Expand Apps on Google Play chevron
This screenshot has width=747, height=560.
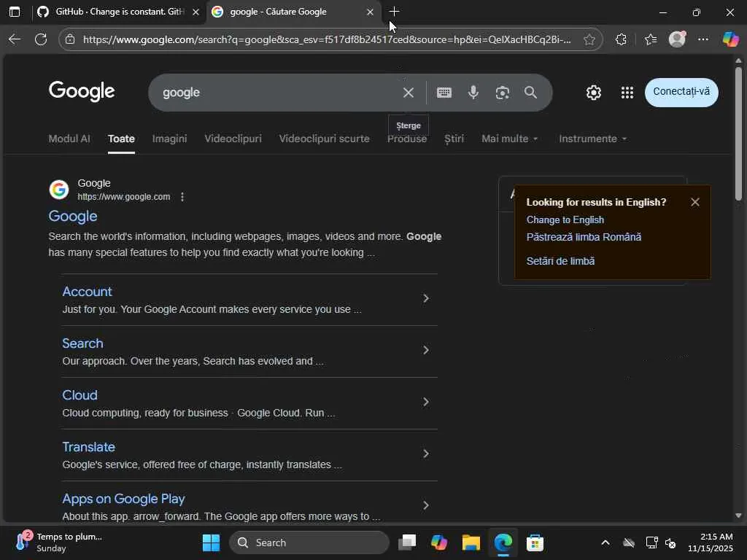[426, 505]
